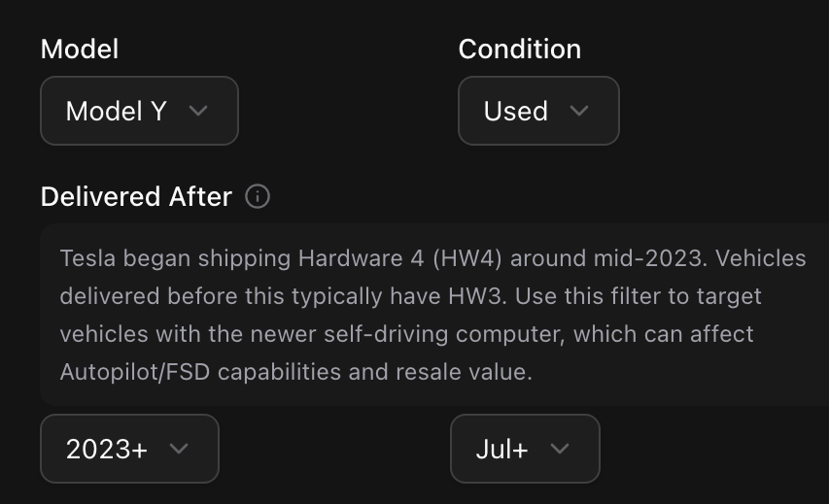Click the Delivered After label

[x=136, y=196]
